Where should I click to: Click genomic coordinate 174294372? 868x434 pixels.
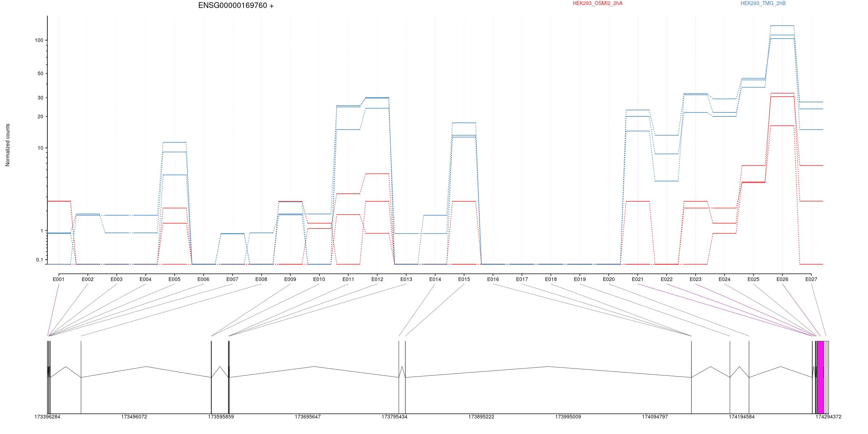(x=829, y=417)
